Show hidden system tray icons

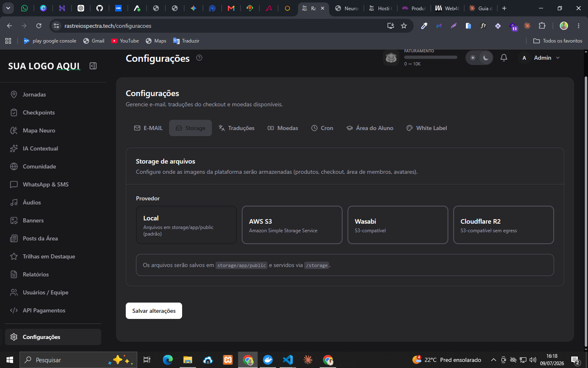(493, 360)
